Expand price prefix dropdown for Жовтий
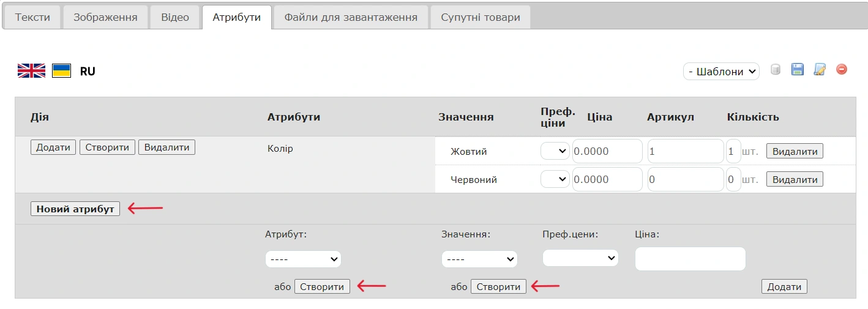This screenshot has width=868, height=309. [x=555, y=151]
